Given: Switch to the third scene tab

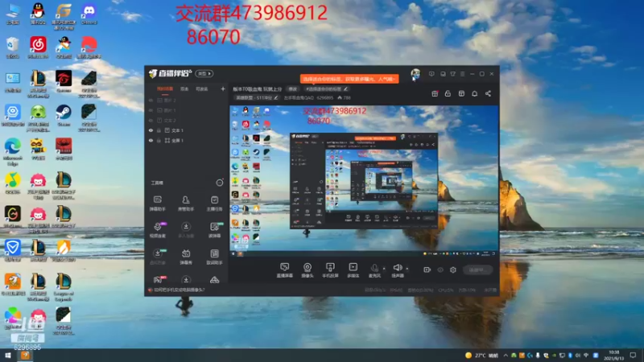Looking at the screenshot, I should pos(202,88).
